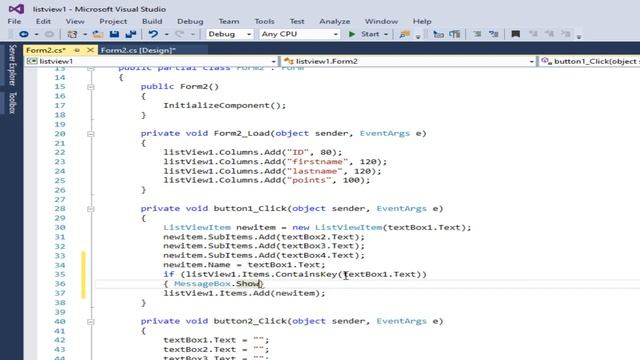Open the Project menu
Screen dimensions: 640x360
tap(113, 21)
